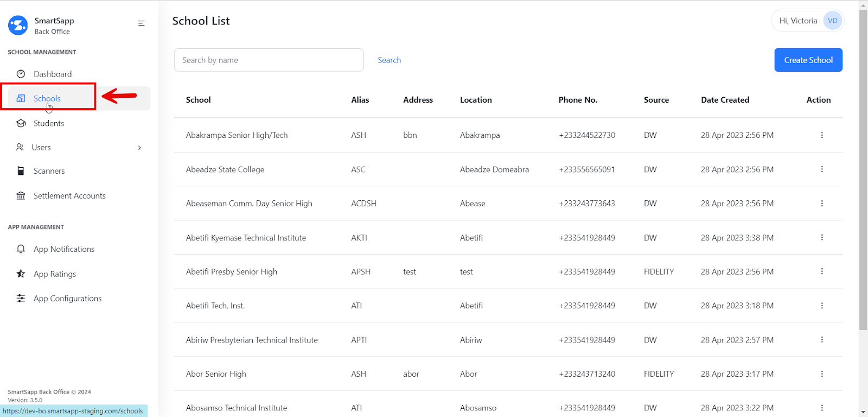Viewport: 868px width, 417px height.
Task: Click the VD user avatar
Action: [832, 21]
